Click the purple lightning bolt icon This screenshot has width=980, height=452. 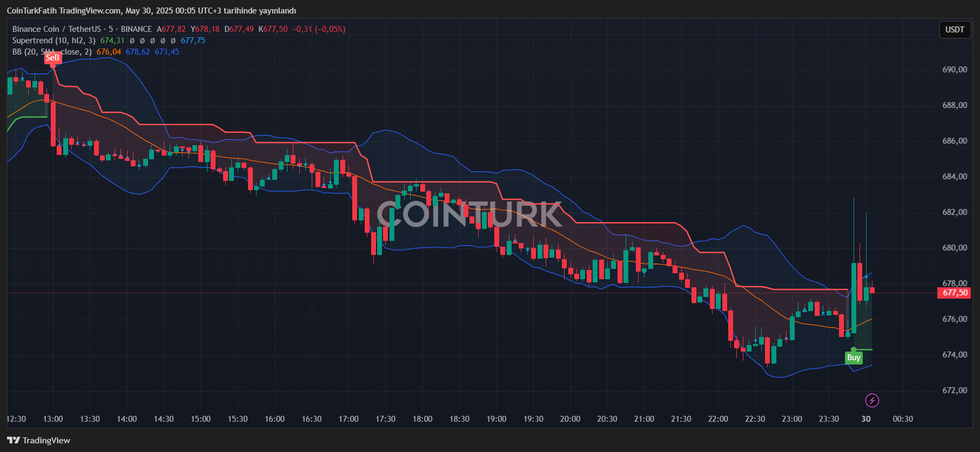point(872,400)
